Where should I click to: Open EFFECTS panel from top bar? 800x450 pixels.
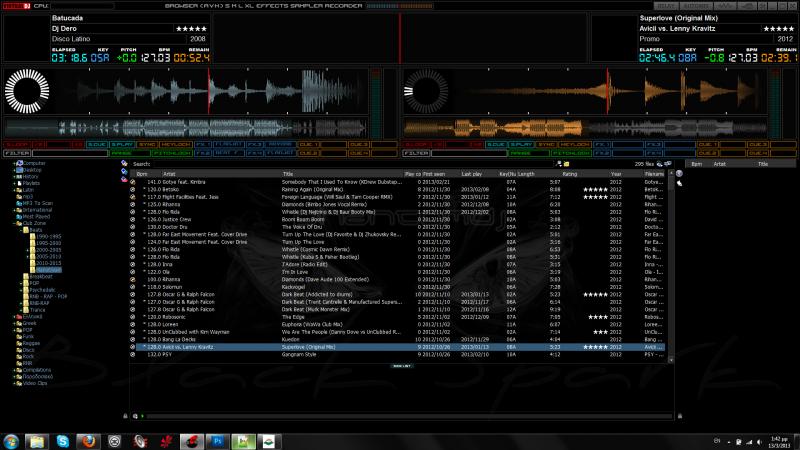[x=274, y=6]
